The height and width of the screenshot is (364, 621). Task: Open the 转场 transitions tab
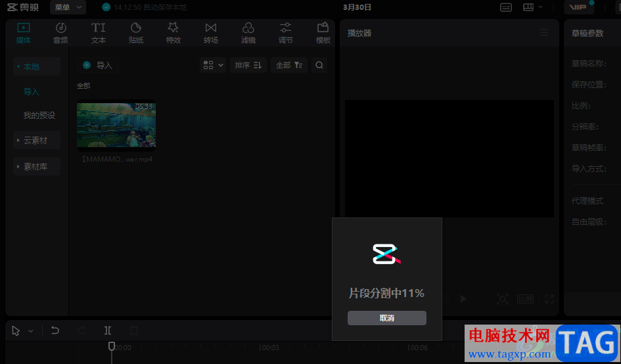(x=211, y=34)
